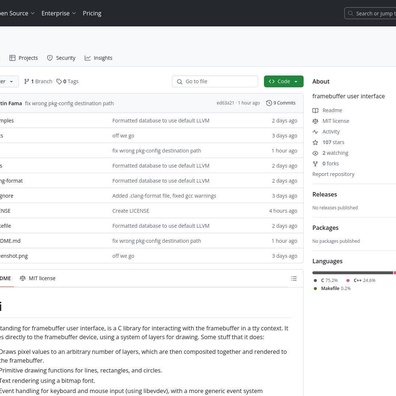The image size is (396, 396).
Task: Click commit message Added .clang-format file, fixed gcc warnings
Action: point(164,196)
